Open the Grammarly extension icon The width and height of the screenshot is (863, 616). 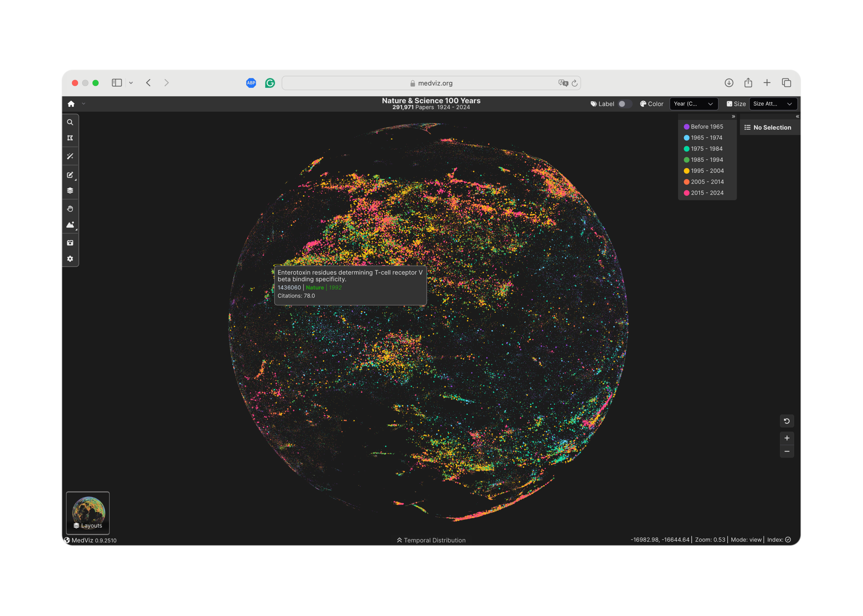(270, 83)
